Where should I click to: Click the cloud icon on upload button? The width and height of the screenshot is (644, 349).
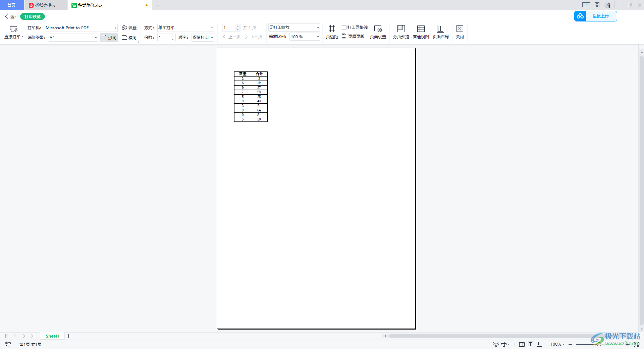pyautogui.click(x=580, y=16)
